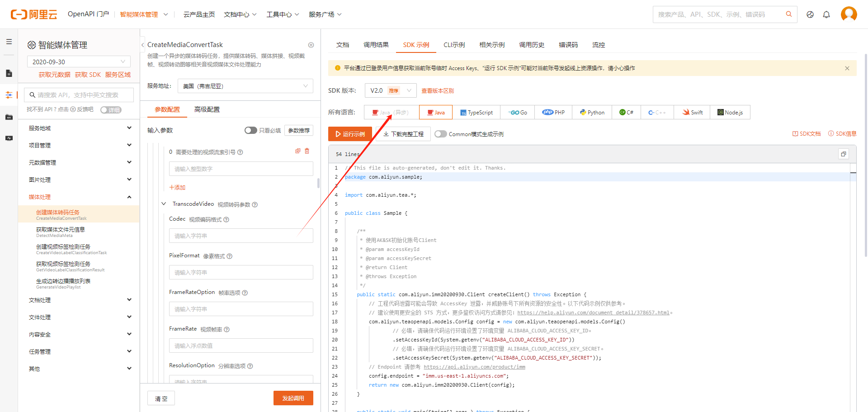The width and height of the screenshot is (868, 412).
Task: Click 下载完整工程 button
Action: point(403,134)
